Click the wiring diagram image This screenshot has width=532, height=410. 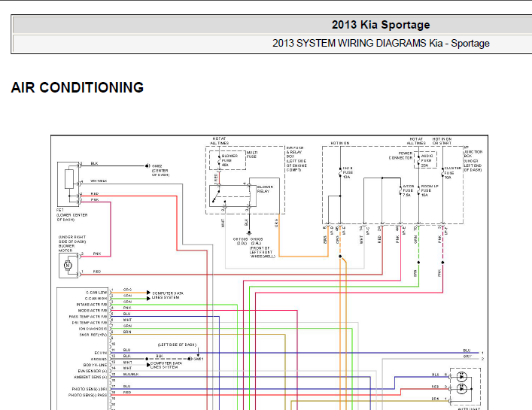[269, 272]
